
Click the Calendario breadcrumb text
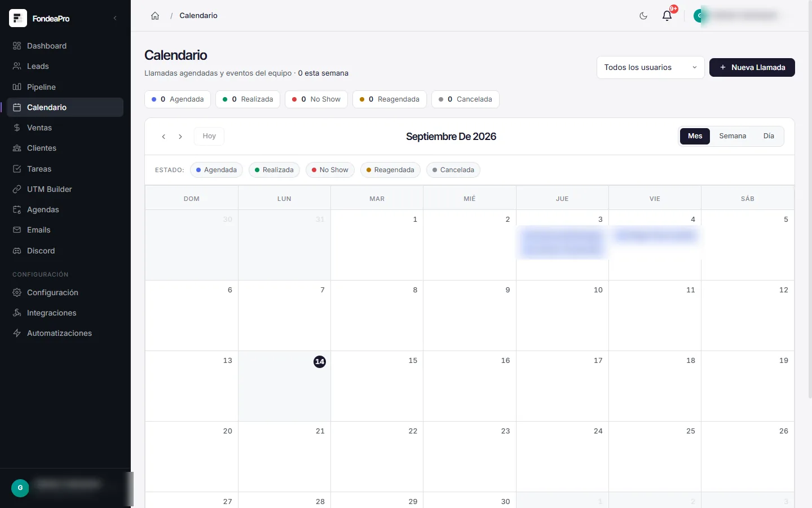(x=198, y=16)
